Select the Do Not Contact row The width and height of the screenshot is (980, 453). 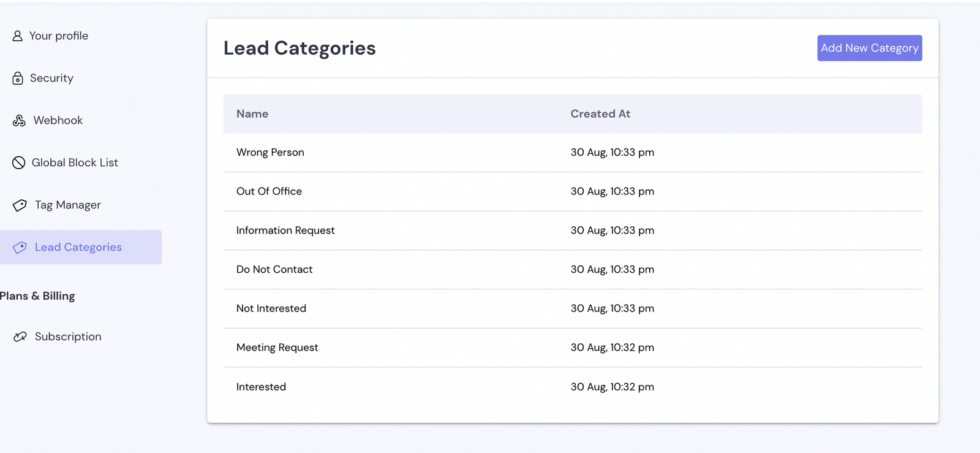(x=274, y=270)
